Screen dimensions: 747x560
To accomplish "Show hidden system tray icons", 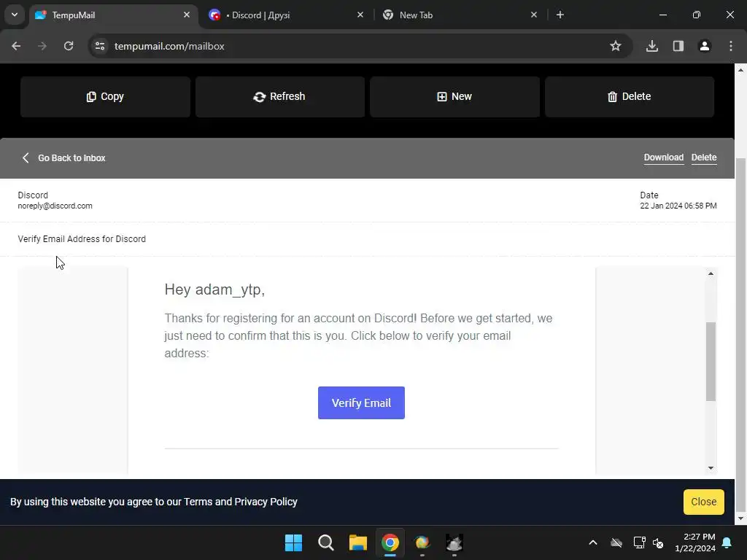I will coord(593,542).
